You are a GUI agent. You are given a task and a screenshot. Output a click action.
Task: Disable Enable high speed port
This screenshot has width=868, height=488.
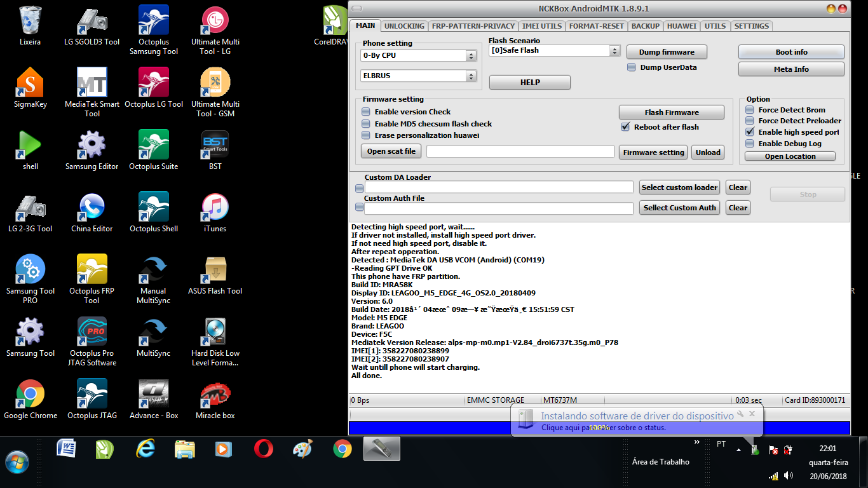click(750, 132)
